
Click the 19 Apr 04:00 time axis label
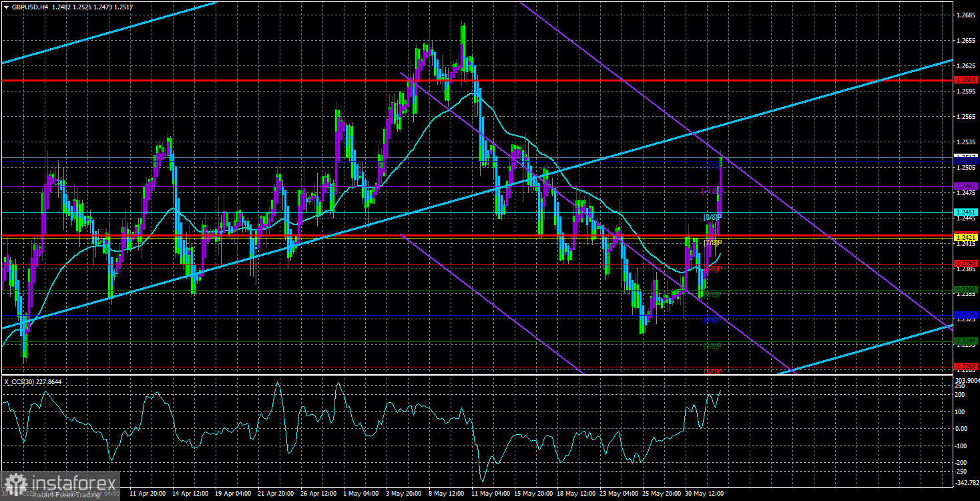[234, 494]
